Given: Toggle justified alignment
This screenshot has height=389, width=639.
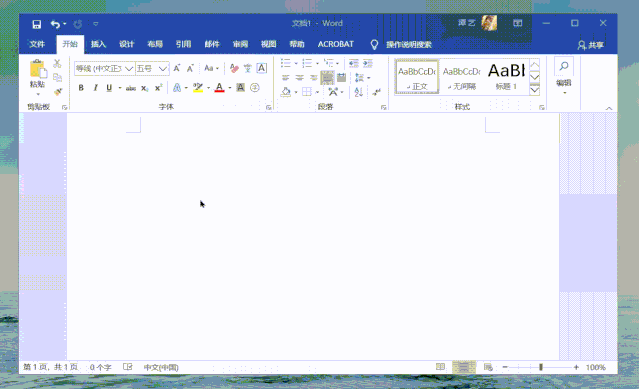Looking at the screenshot, I should point(327,77).
